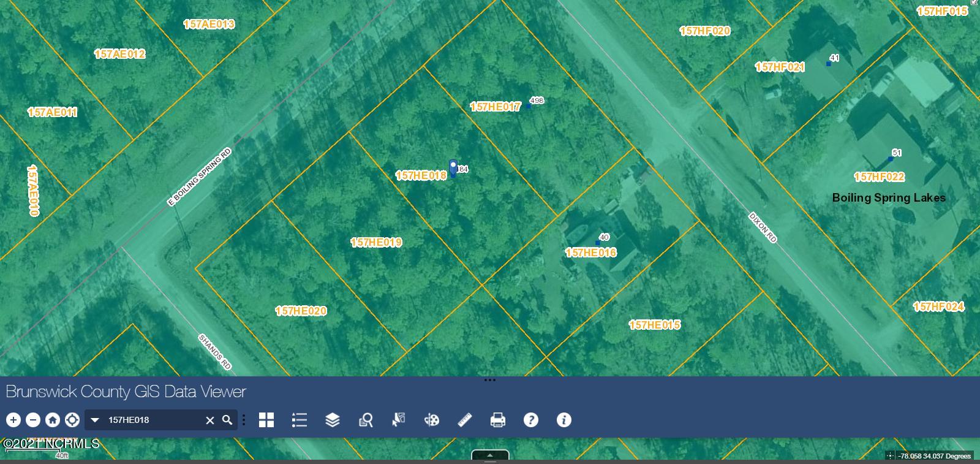This screenshot has height=464, width=980.
Task: Click address point marker 40
Action: [598, 243]
